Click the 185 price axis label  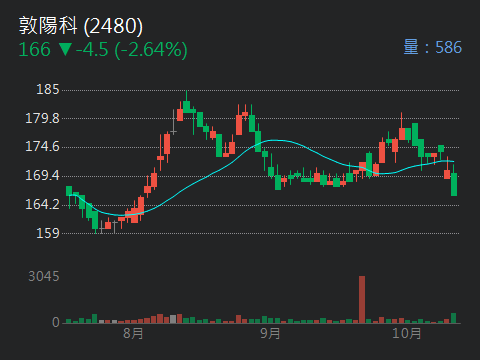pyautogui.click(x=48, y=90)
